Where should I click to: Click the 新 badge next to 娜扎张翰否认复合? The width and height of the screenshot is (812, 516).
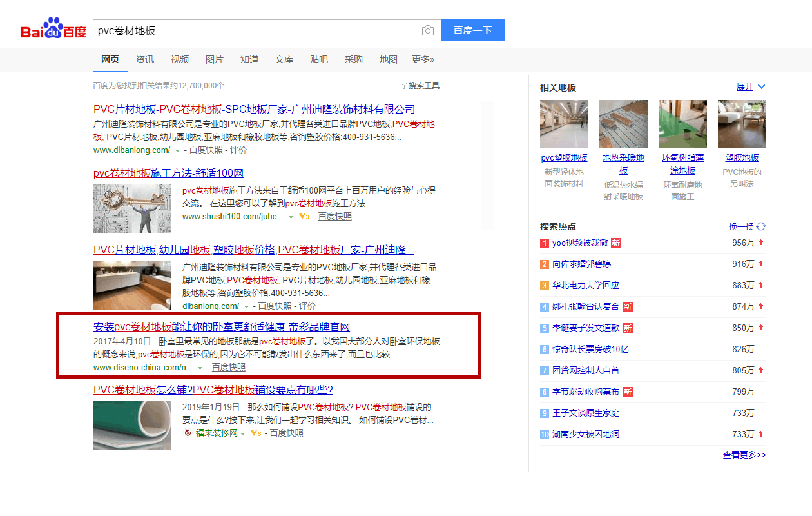pyautogui.click(x=627, y=307)
